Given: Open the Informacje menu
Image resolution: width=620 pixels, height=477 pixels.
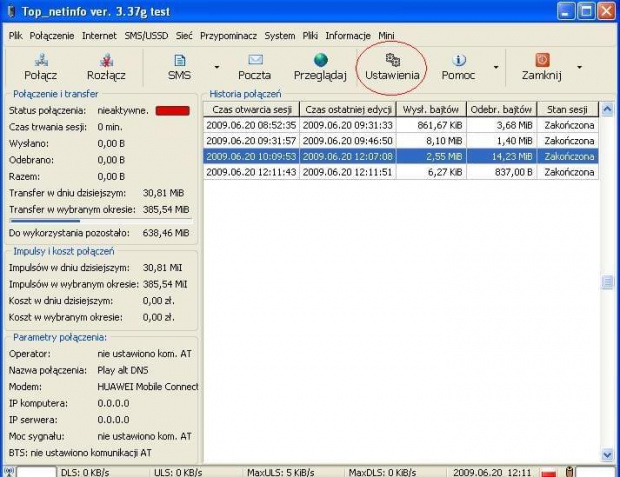Looking at the screenshot, I should click(x=348, y=36).
